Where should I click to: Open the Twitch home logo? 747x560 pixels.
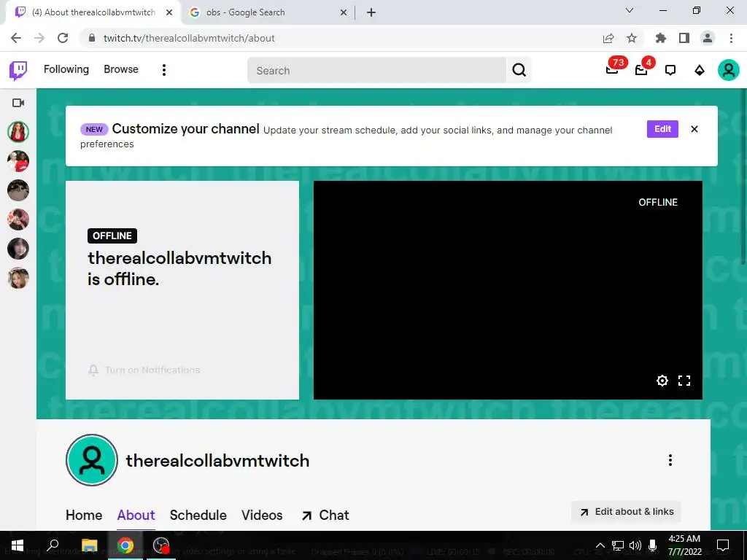[x=18, y=71]
